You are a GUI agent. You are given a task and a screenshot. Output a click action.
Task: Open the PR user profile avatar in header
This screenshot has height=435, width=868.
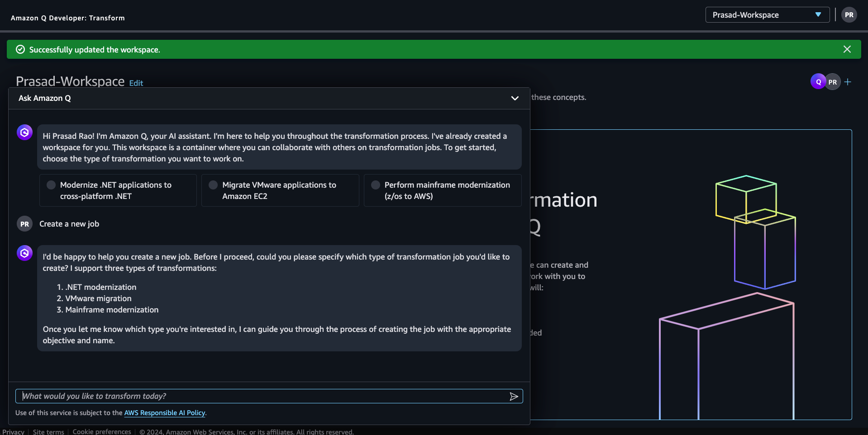tap(849, 15)
